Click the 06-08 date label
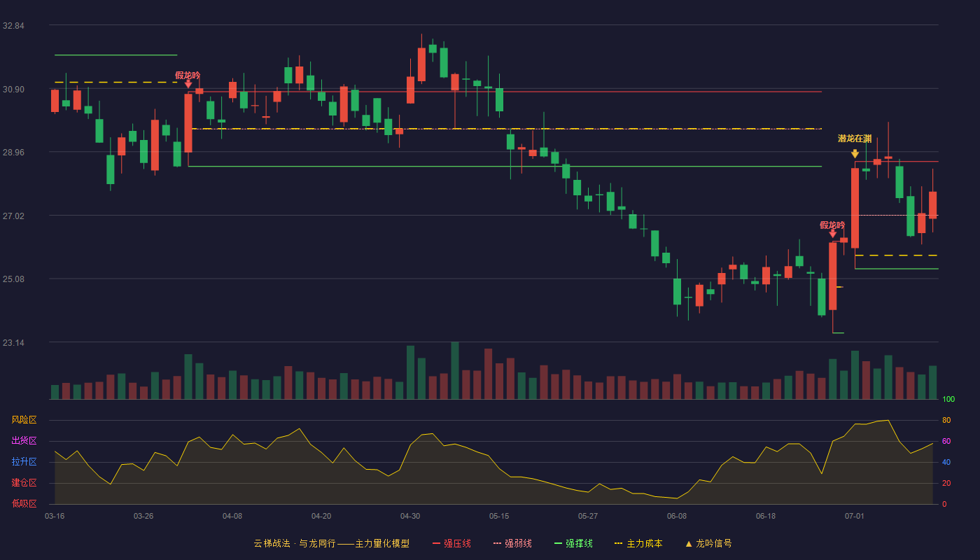This screenshot has height=560, width=980. pos(677,516)
